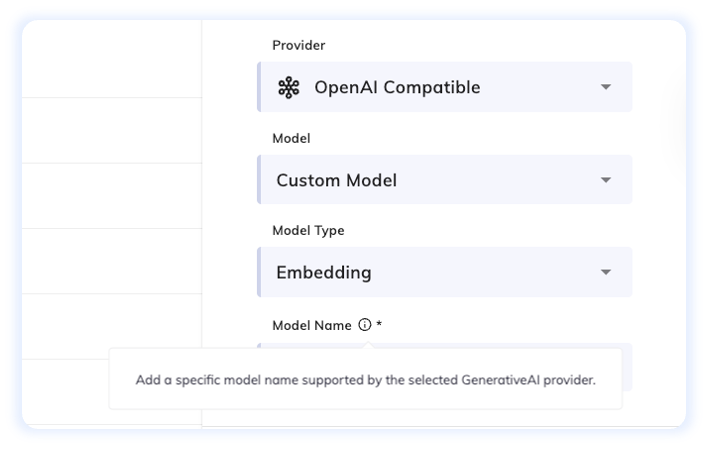Click the Provider field's dropdown arrow
The height and width of the screenshot is (449, 708).
(x=606, y=87)
